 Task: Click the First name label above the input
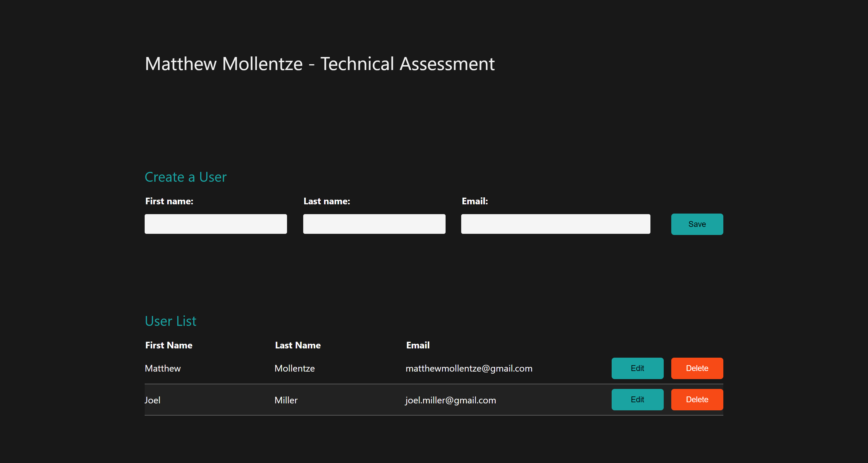[x=169, y=201]
